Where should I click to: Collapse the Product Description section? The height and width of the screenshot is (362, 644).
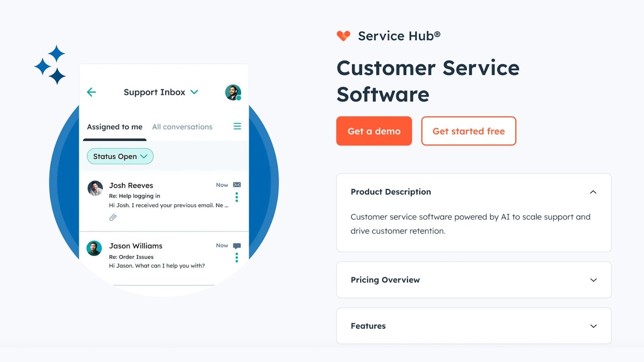click(593, 192)
